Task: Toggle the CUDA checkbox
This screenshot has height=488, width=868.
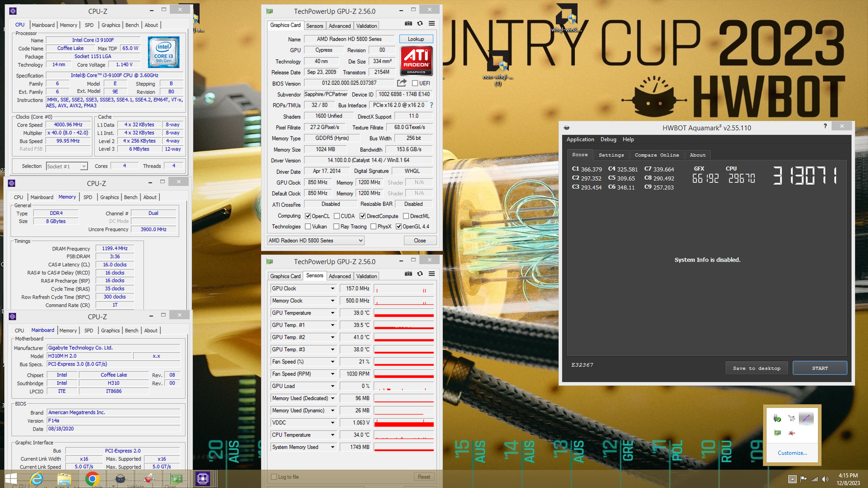Action: (x=337, y=216)
